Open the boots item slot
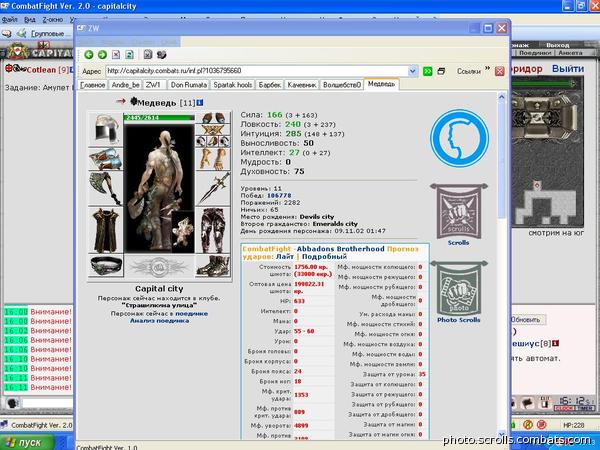This screenshot has height=450, width=600. (x=213, y=266)
